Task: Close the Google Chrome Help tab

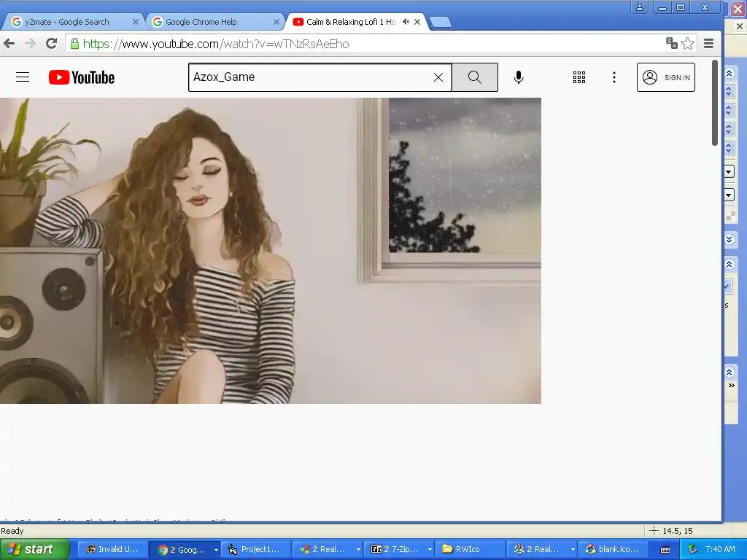Action: click(276, 22)
